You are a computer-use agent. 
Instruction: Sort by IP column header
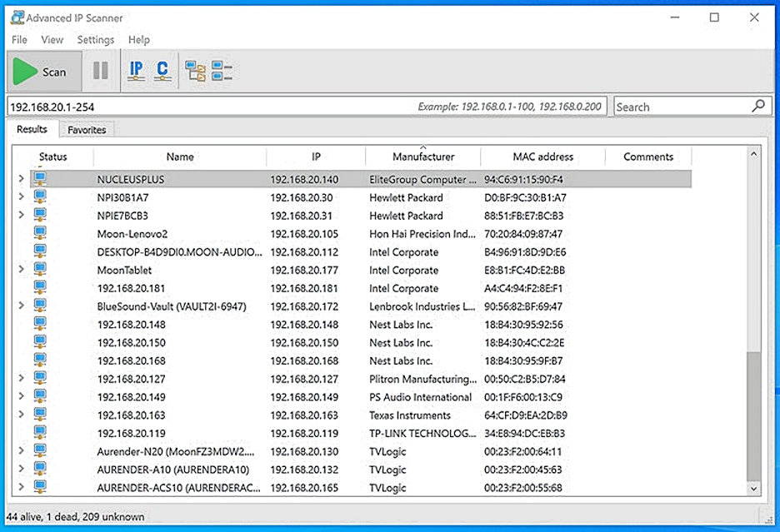tap(316, 157)
